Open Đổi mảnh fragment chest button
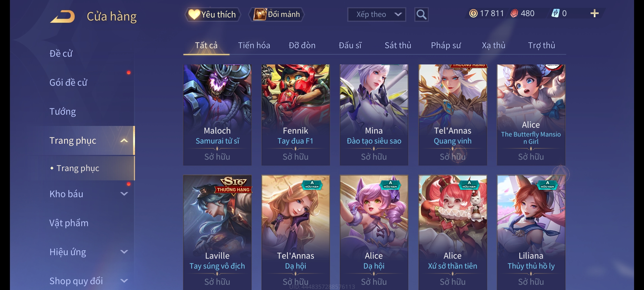This screenshot has width=644, height=290. (x=277, y=15)
